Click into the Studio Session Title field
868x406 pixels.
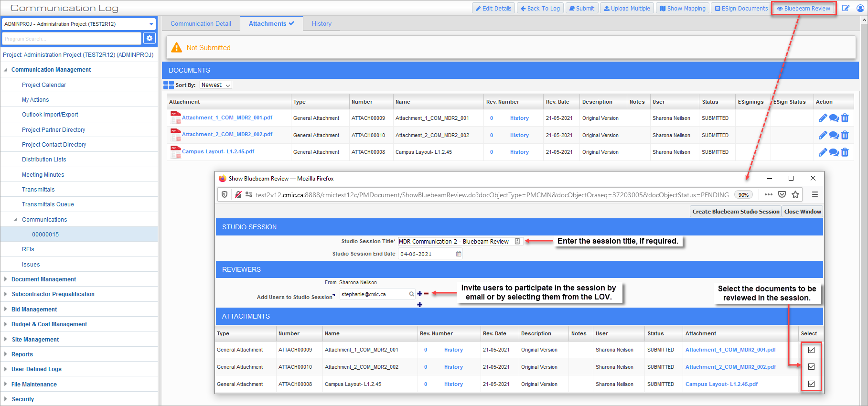[x=456, y=242]
